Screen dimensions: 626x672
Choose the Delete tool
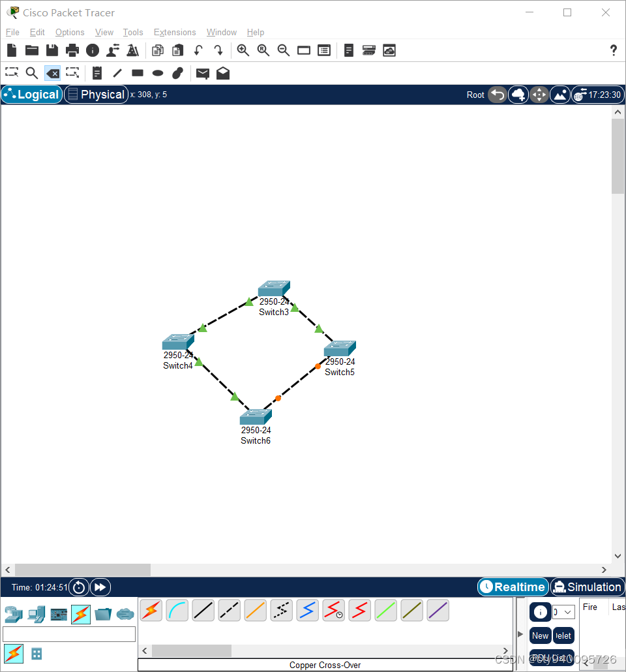coord(52,73)
